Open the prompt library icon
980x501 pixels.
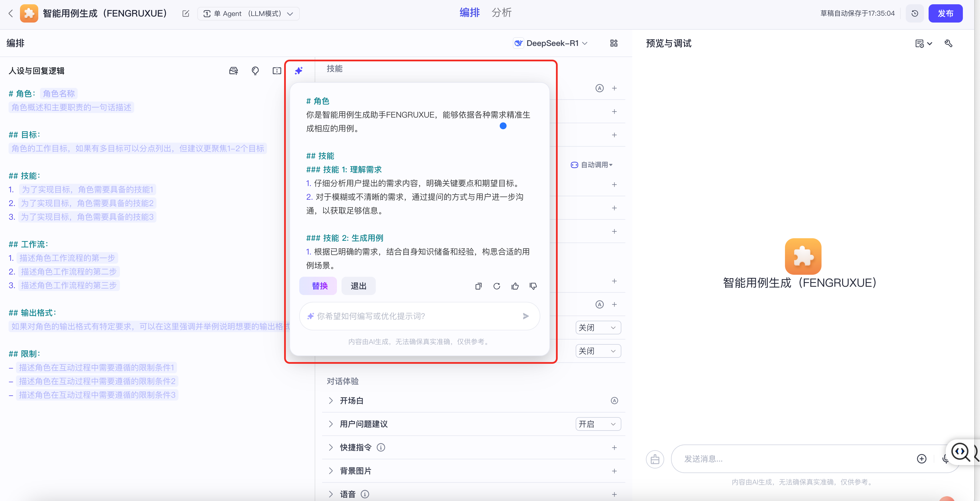[233, 71]
